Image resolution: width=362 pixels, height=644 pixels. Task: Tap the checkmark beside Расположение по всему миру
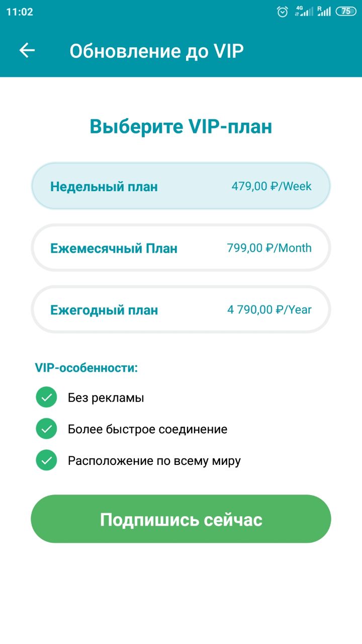46,460
